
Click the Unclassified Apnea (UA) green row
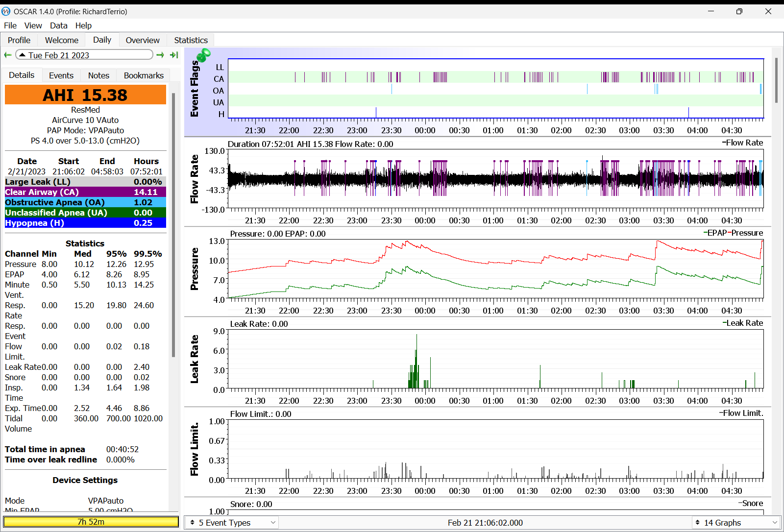coord(85,213)
